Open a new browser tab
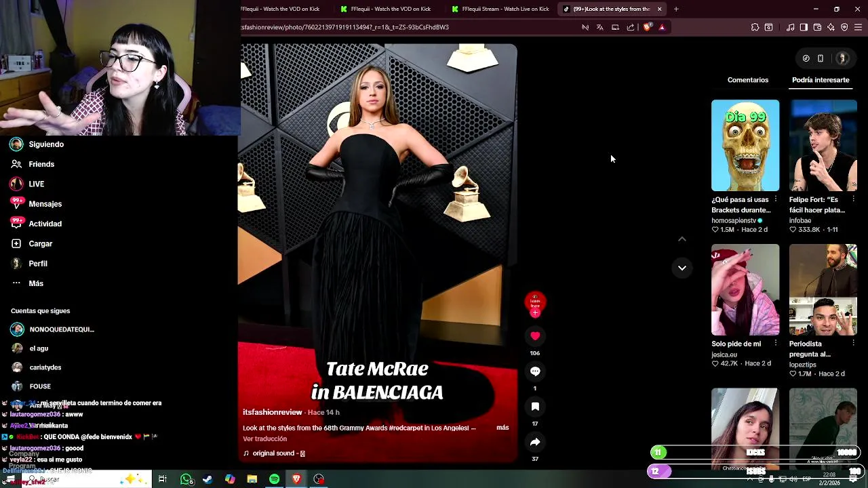Screen dimensions: 868x488 (676, 9)
